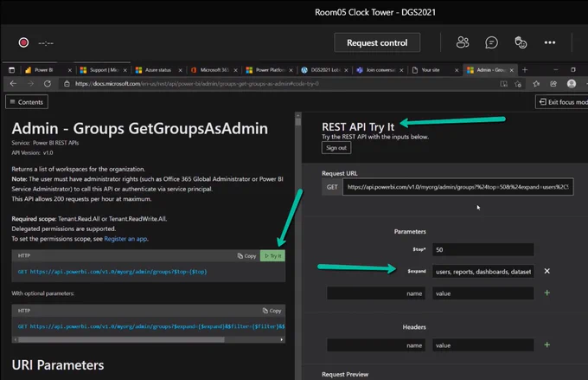Screen dimensions: 588x380
Task: Follow the Register an app link
Action: (125, 239)
